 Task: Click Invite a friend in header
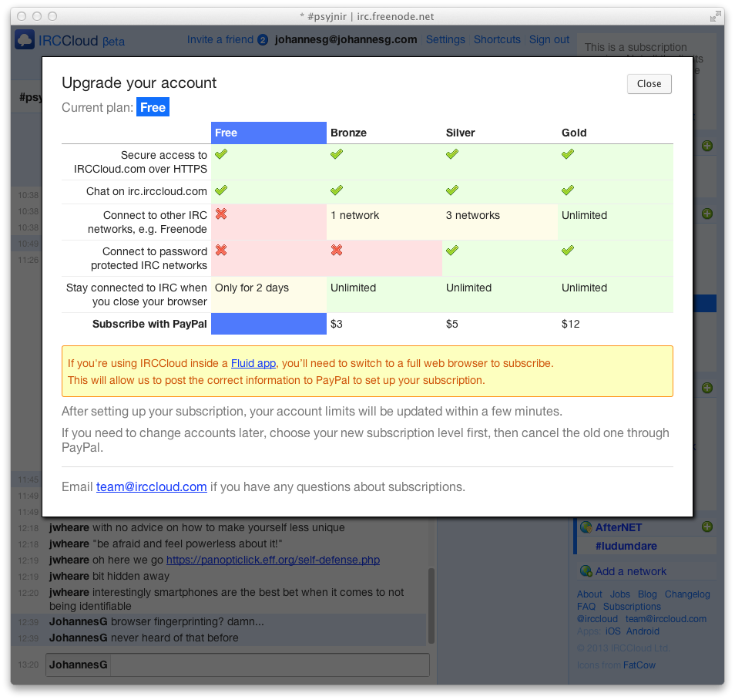(220, 39)
